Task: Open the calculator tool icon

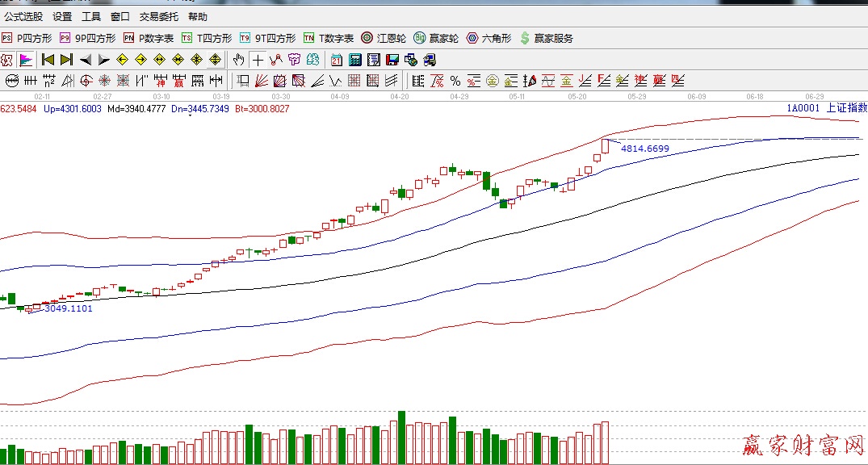Action: (354, 60)
